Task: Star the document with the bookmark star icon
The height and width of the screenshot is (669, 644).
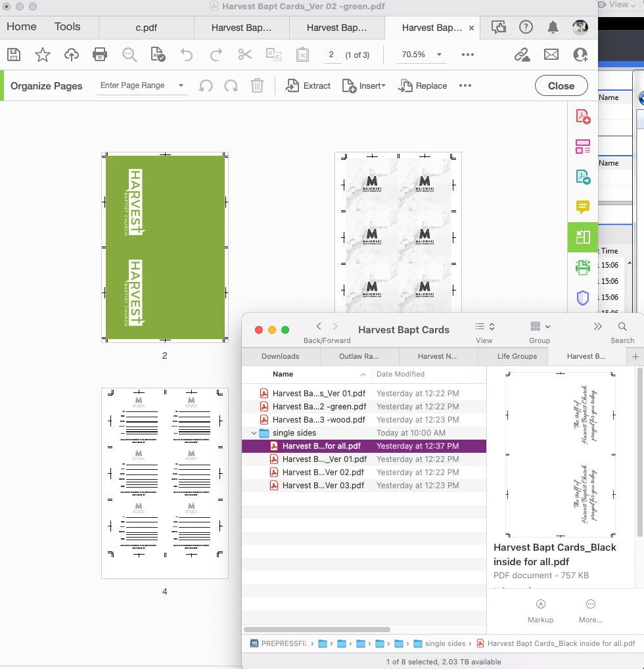Action: click(x=42, y=55)
